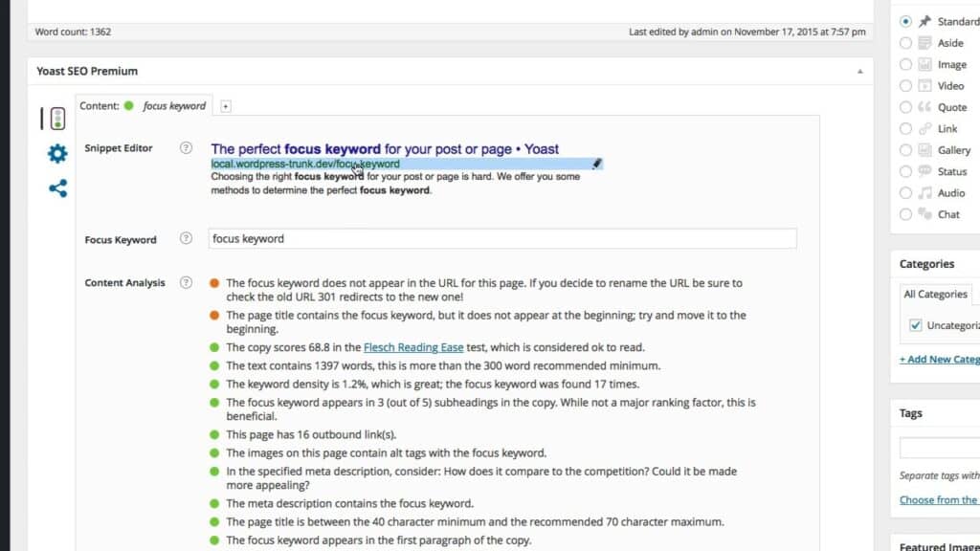The width and height of the screenshot is (980, 551).
Task: Click Choose from the most used tags link
Action: pyautogui.click(x=938, y=499)
